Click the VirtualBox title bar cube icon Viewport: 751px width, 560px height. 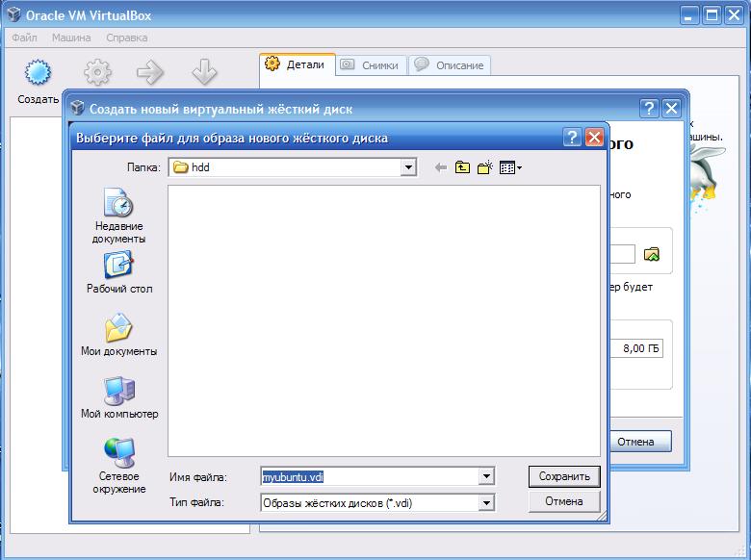point(13,14)
